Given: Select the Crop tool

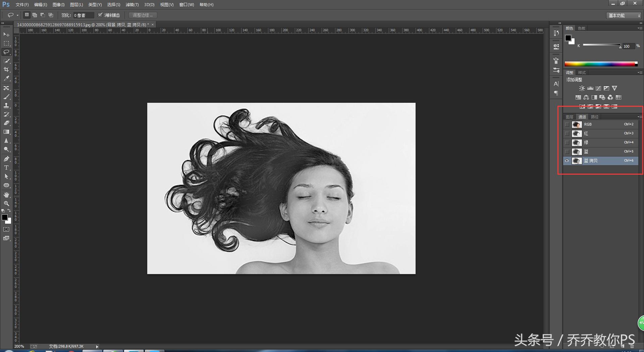Looking at the screenshot, I should 6,70.
